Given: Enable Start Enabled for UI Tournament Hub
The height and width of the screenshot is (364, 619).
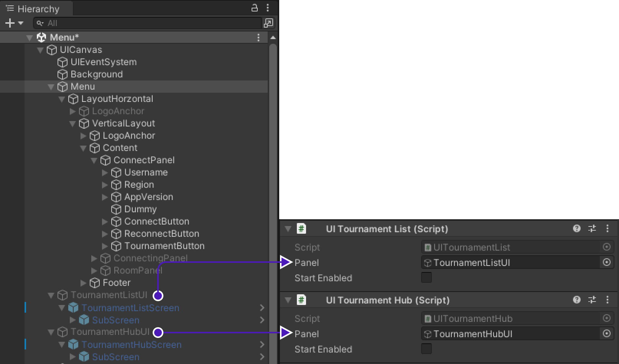Looking at the screenshot, I should click(x=426, y=349).
